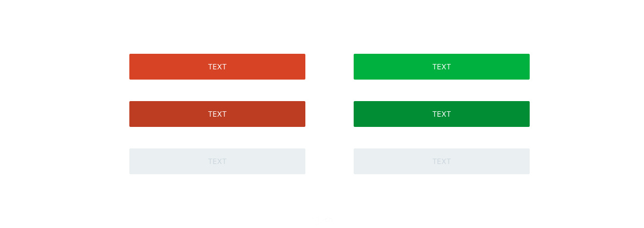Click the dark red TEXT button
The height and width of the screenshot is (228, 644).
click(217, 114)
